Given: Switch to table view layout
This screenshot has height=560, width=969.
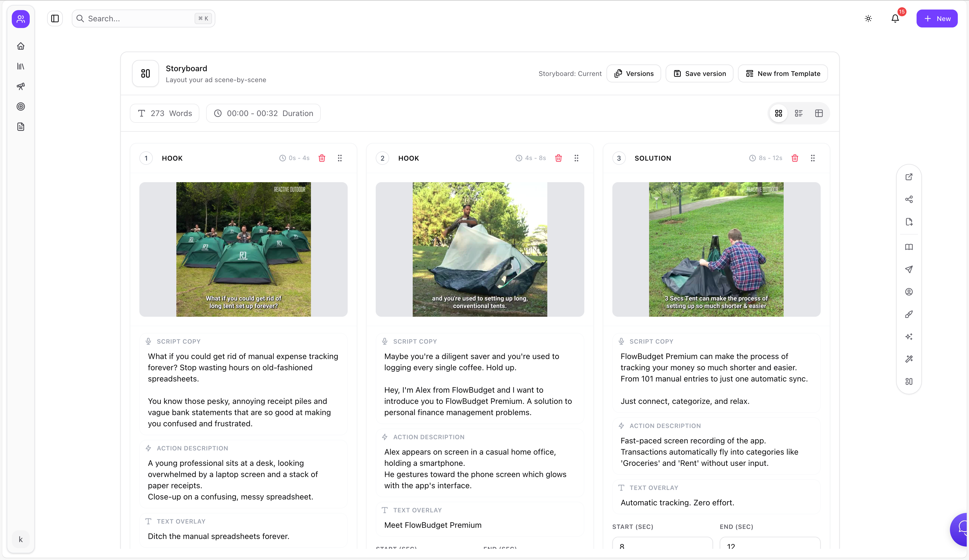Looking at the screenshot, I should [x=819, y=114].
